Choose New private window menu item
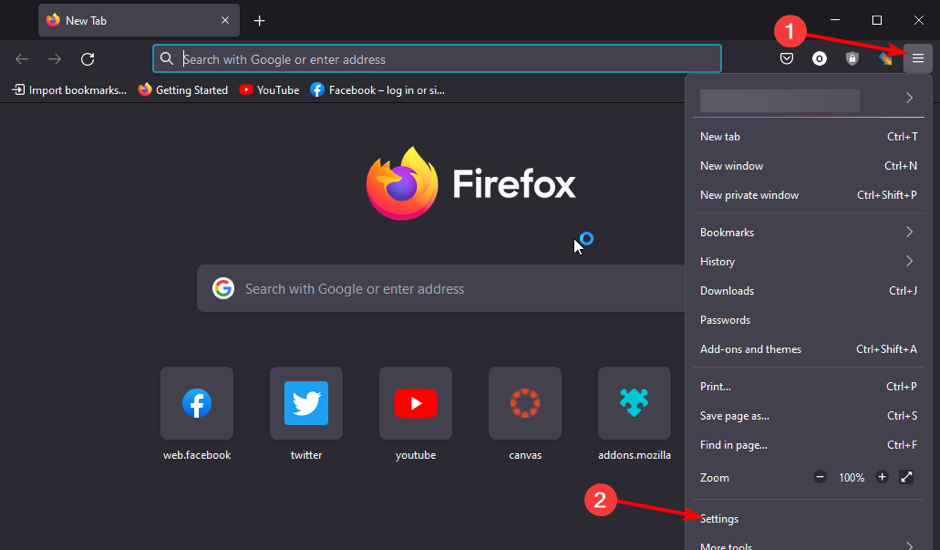The width and height of the screenshot is (940, 550). (x=750, y=195)
